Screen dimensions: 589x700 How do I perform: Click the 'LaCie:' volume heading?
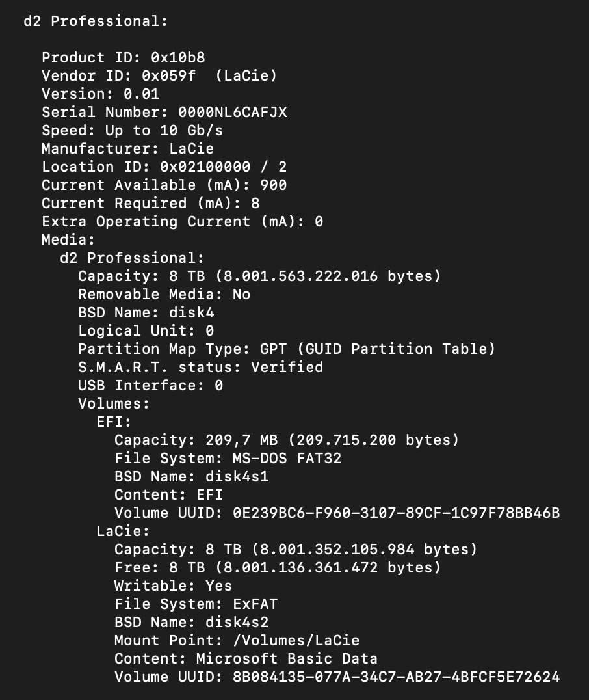(123, 532)
